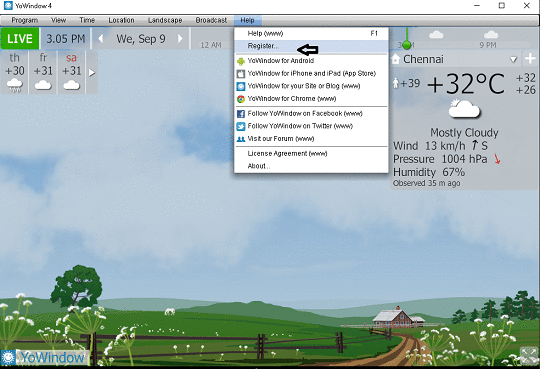Screen dimensions: 540x369
Task: Open the Location menu
Action: 121,20
